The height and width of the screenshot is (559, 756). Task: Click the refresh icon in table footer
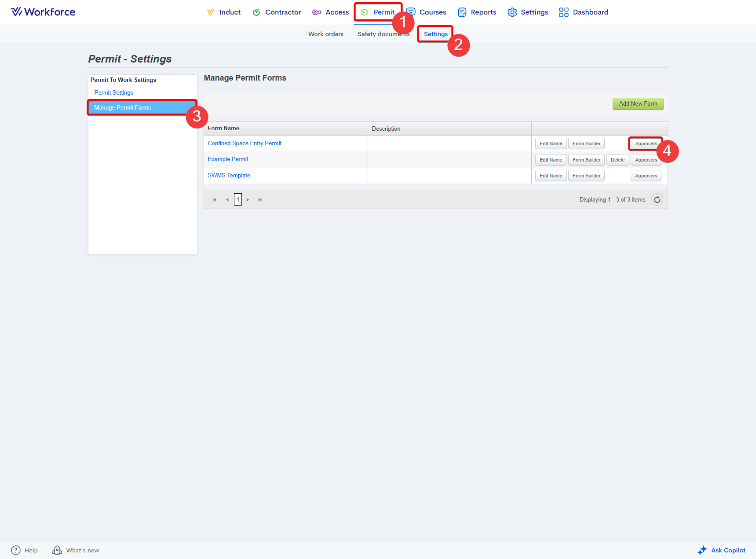(657, 200)
